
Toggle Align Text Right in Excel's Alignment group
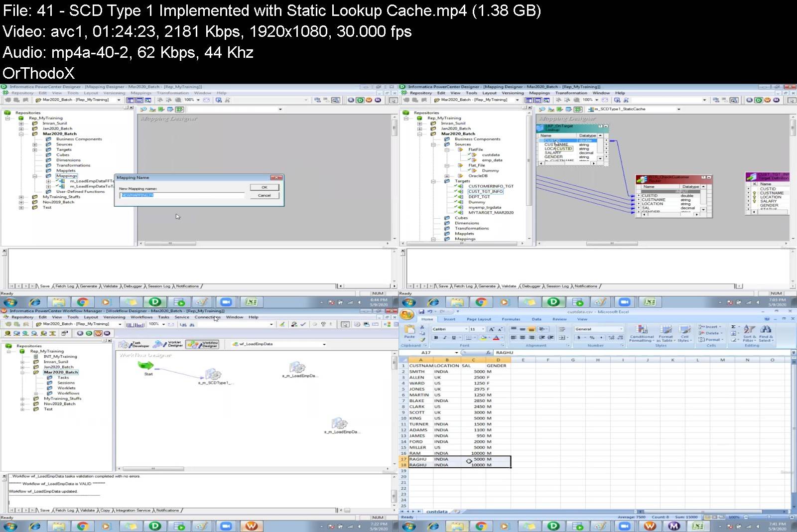pyautogui.click(x=531, y=338)
